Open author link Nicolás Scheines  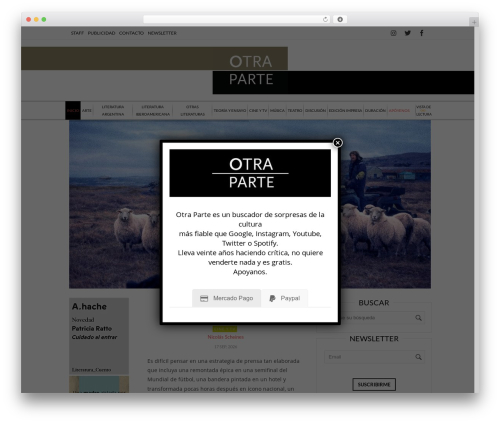point(226,337)
